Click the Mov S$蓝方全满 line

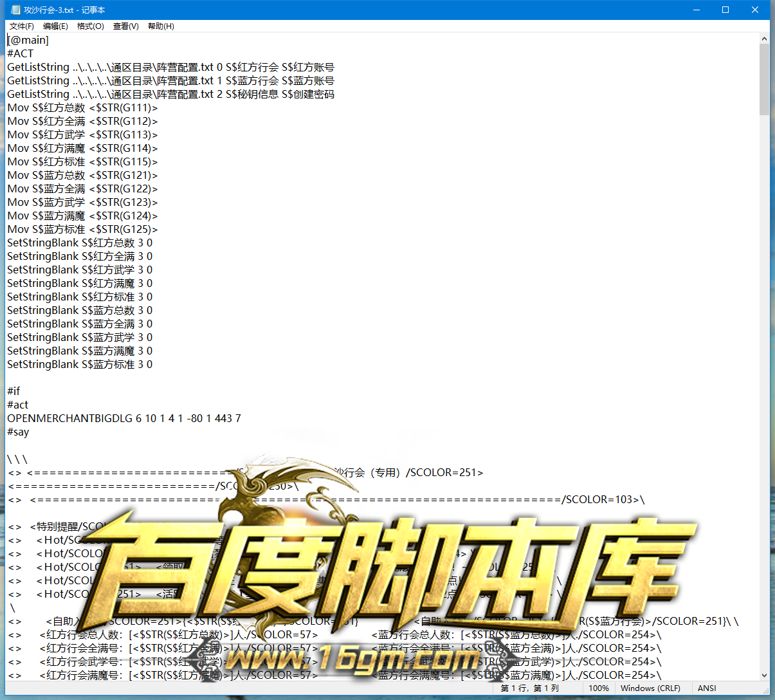[x=82, y=189]
